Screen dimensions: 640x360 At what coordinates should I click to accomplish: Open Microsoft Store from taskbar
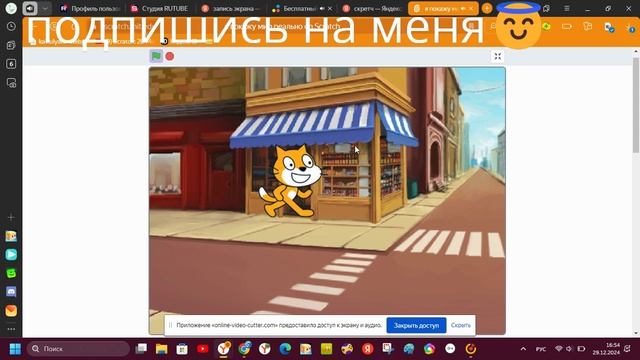(x=182, y=349)
